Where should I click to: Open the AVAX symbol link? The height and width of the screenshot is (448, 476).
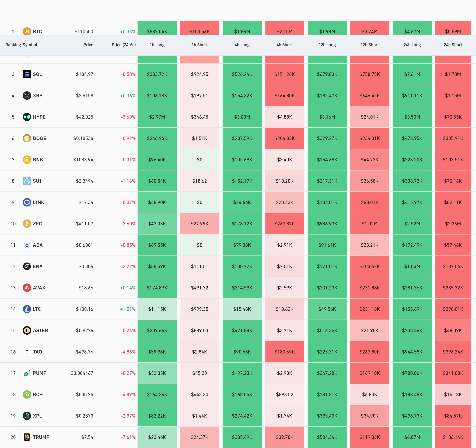tap(39, 288)
